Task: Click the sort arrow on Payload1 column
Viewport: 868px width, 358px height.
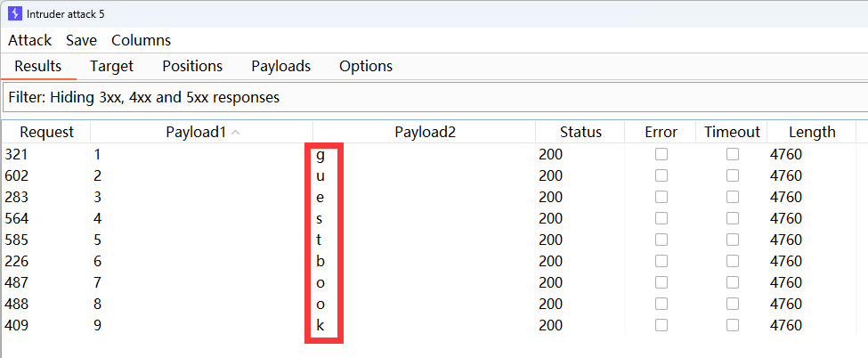Action: click(235, 132)
